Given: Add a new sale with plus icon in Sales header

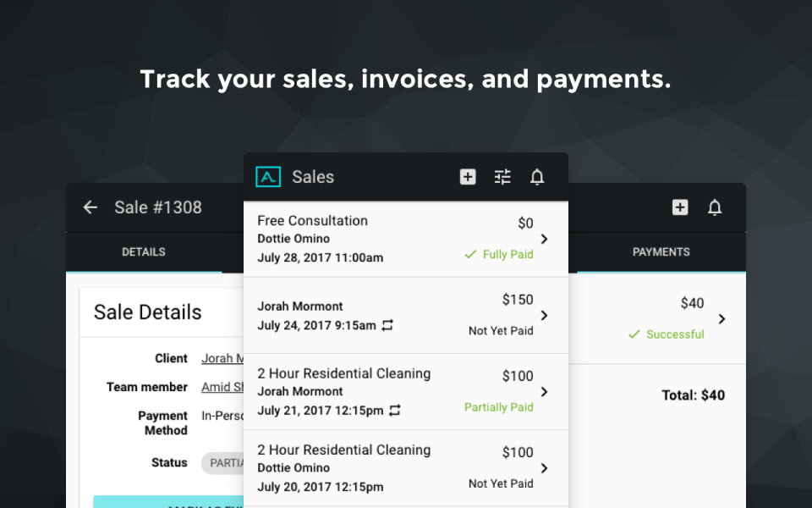Looking at the screenshot, I should click(x=468, y=177).
